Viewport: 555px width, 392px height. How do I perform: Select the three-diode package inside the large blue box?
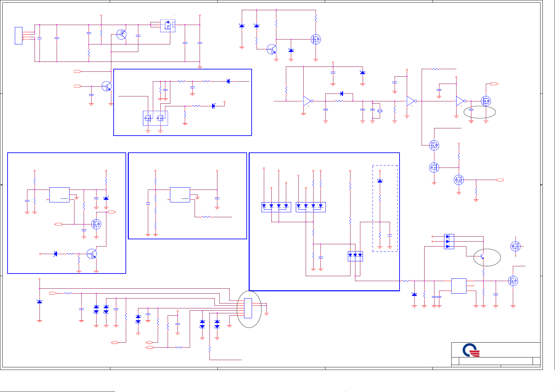355,256
